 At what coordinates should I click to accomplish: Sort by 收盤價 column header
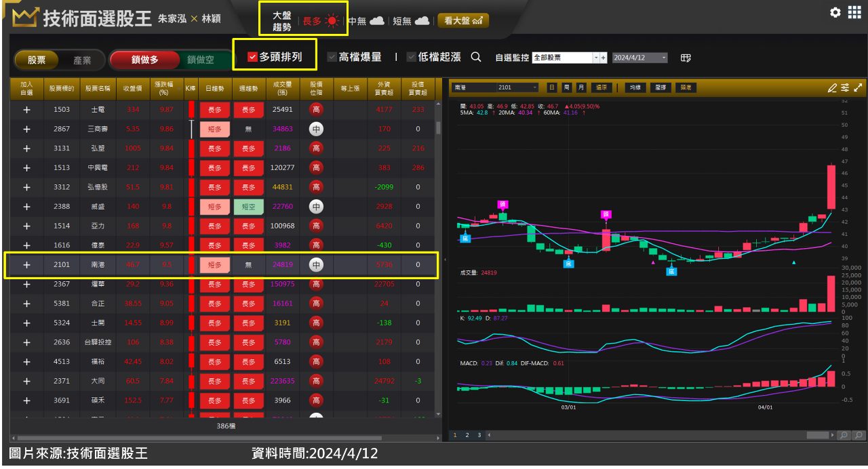pyautogui.click(x=133, y=88)
